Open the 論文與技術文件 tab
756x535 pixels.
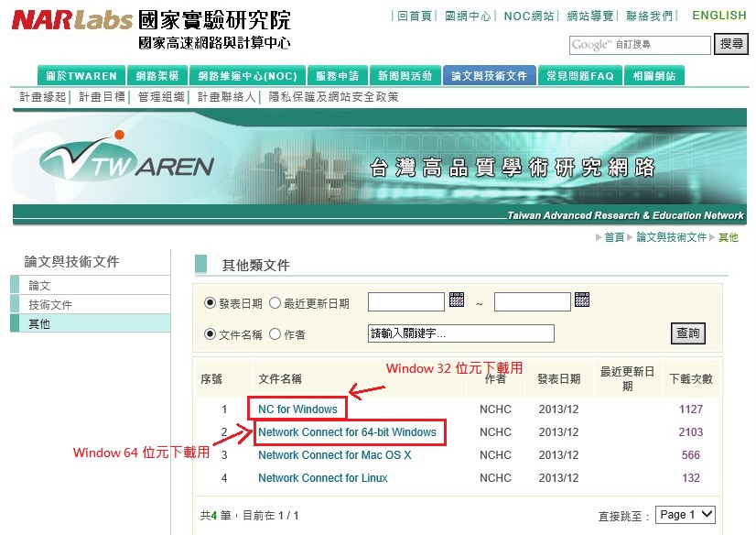pos(489,76)
